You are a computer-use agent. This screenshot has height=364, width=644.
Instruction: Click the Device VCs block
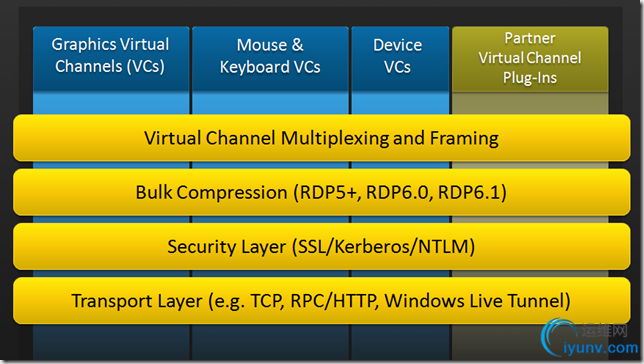pyautogui.click(x=400, y=59)
